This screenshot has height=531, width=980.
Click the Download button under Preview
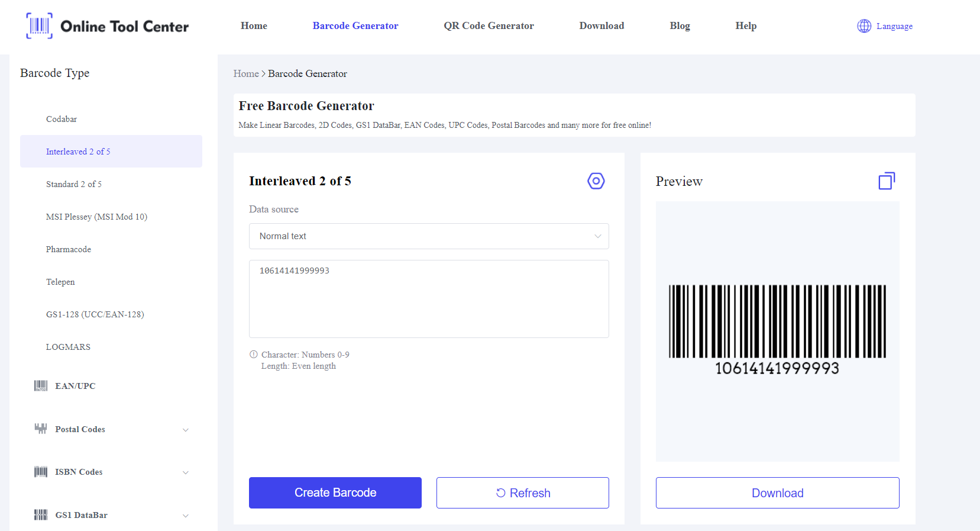pos(777,493)
